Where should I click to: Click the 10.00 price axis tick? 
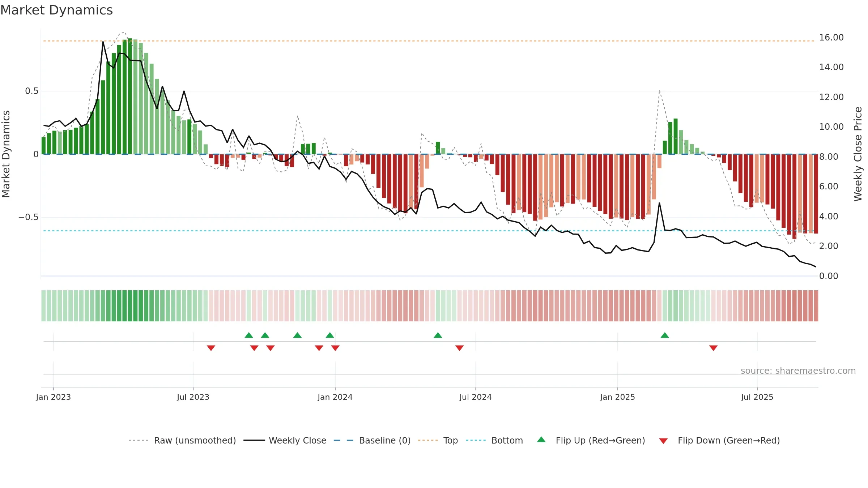(x=831, y=127)
